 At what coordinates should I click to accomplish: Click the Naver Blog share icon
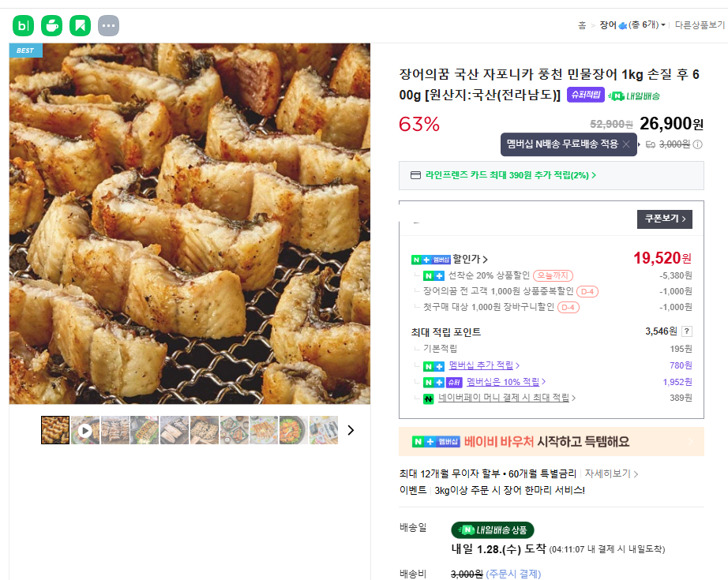coord(24,25)
